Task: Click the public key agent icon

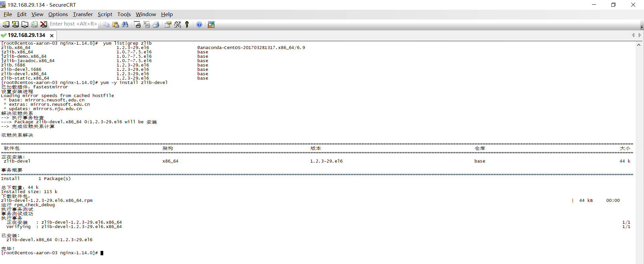Action: coord(187,25)
